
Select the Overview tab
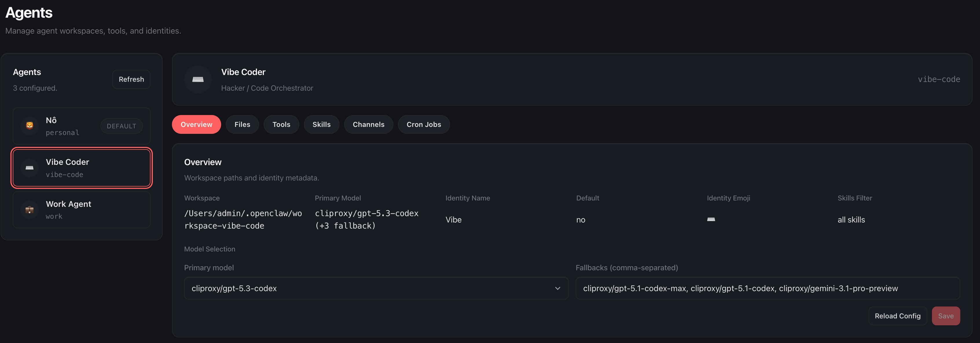click(x=196, y=125)
